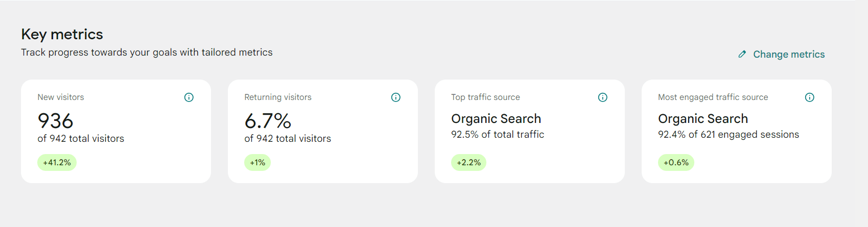The height and width of the screenshot is (227, 868).
Task: Click the Key metrics heading
Action: (x=62, y=34)
